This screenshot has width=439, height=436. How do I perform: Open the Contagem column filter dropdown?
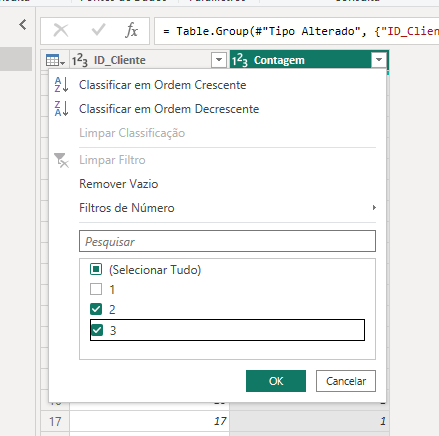(379, 60)
